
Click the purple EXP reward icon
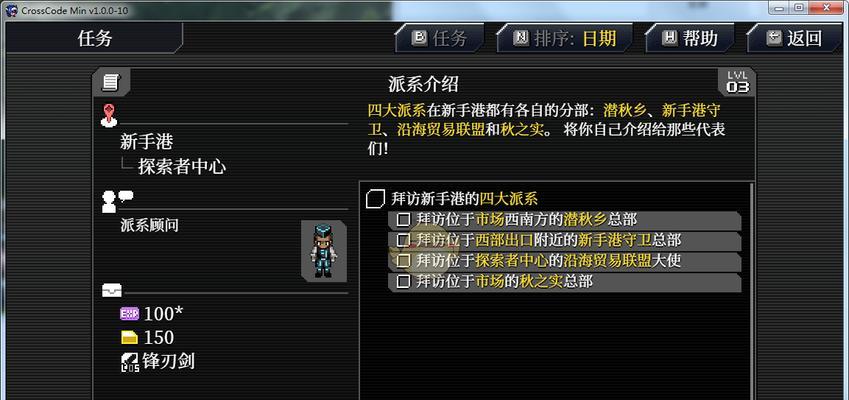coord(129,313)
